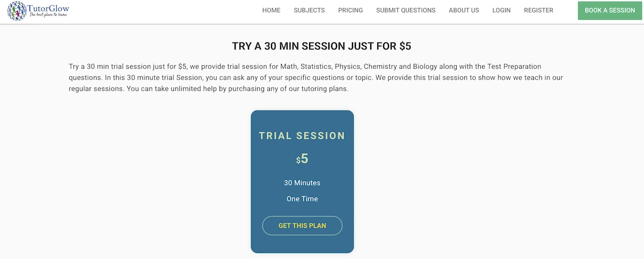The width and height of the screenshot is (644, 259).
Task: Click the TutorGlow globe logo icon
Action: click(17, 11)
